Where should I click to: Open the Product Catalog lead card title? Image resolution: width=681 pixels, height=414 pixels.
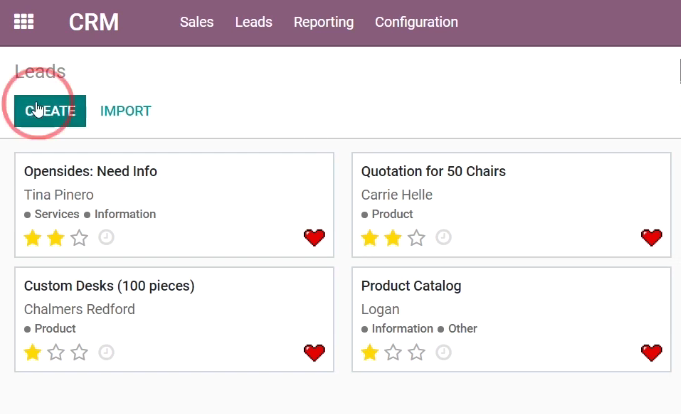(x=411, y=286)
